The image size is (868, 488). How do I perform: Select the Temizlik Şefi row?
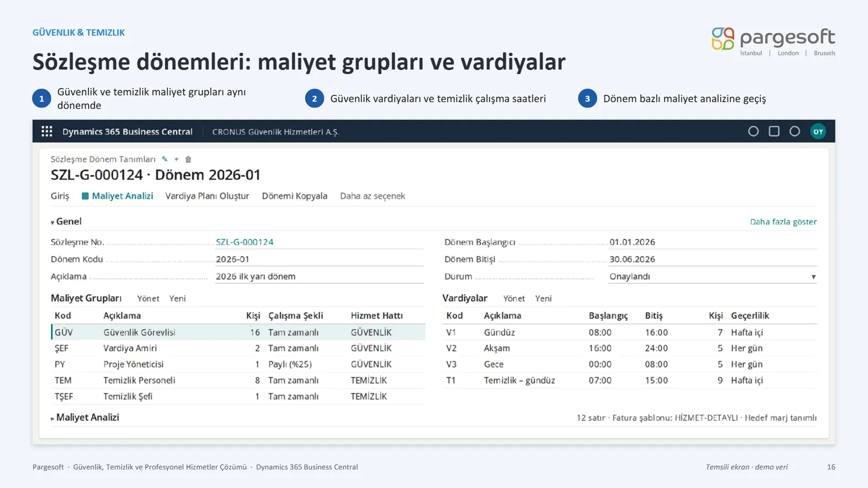[238, 396]
